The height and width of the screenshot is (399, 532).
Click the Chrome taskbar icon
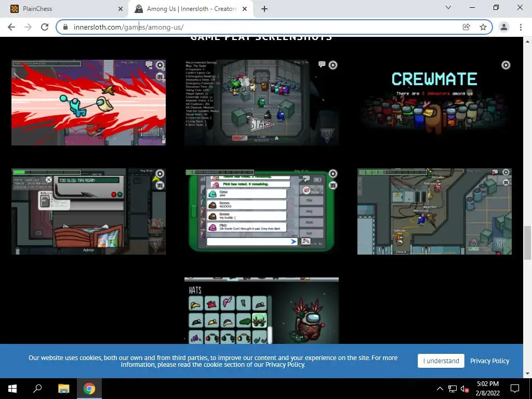pos(89,389)
